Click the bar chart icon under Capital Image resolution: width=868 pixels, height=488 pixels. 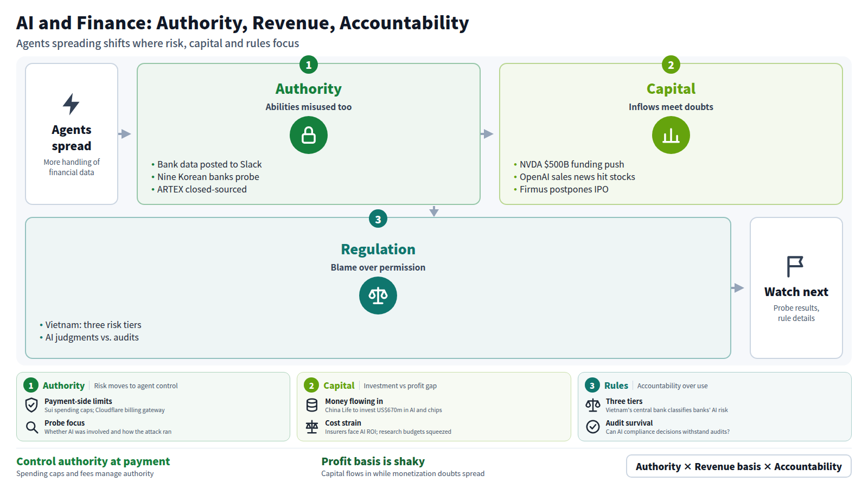coord(671,135)
